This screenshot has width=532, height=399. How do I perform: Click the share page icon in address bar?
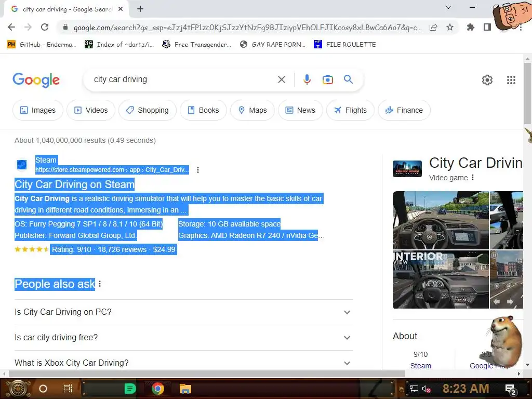433,28
